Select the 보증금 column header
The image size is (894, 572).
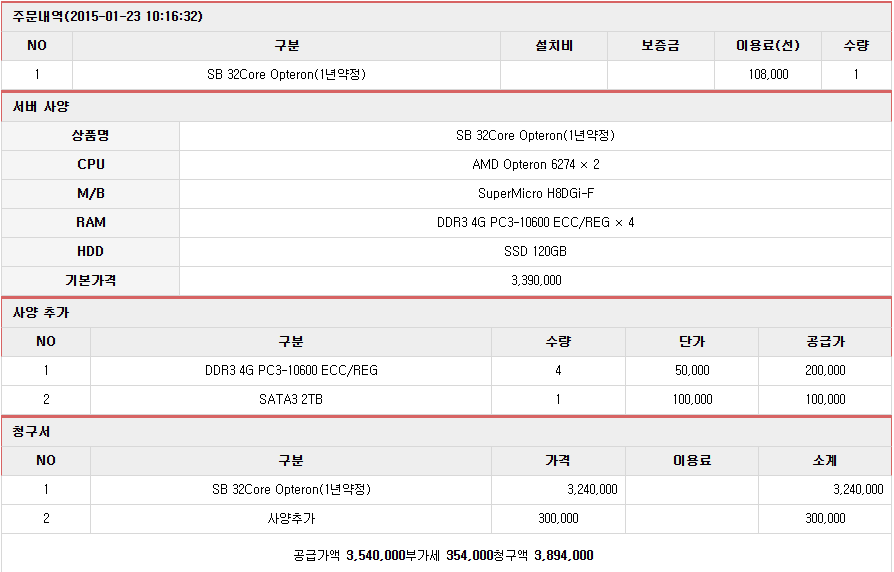click(x=660, y=46)
